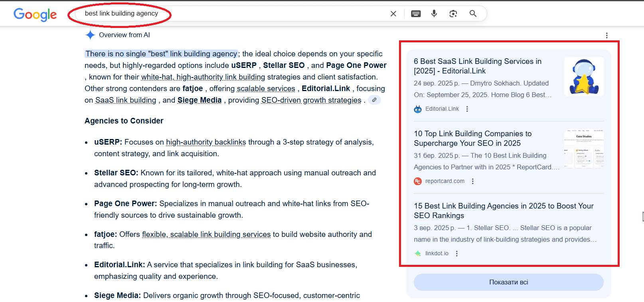Open search by image camera icon
Viewport: 644px width, 302px height.
pos(453,14)
